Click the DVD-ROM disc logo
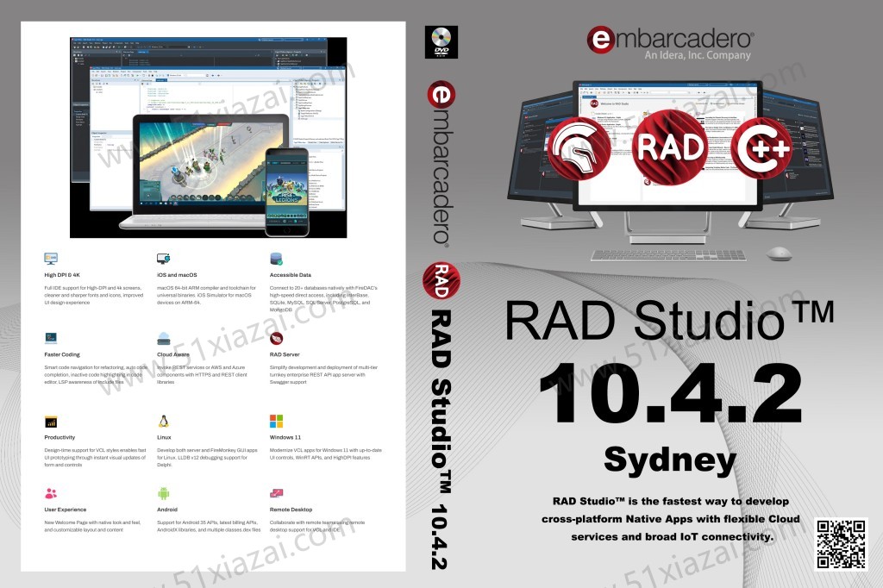The height and width of the screenshot is (588, 883). tap(441, 41)
